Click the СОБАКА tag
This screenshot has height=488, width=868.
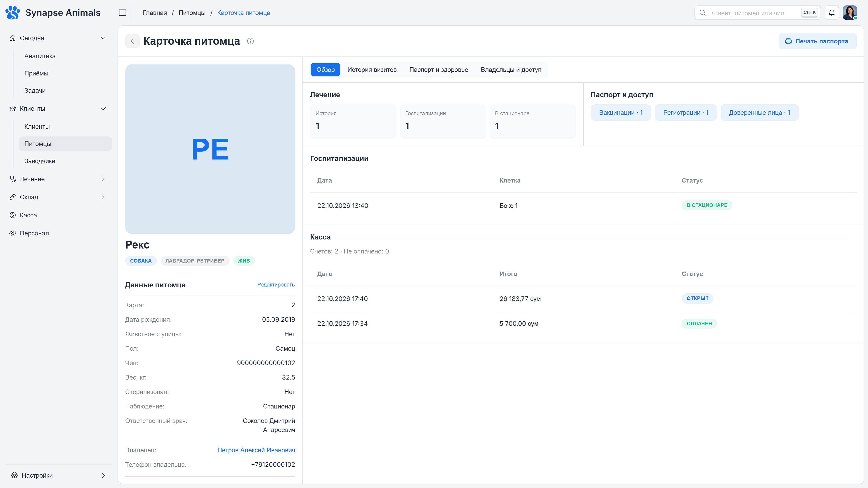click(141, 261)
